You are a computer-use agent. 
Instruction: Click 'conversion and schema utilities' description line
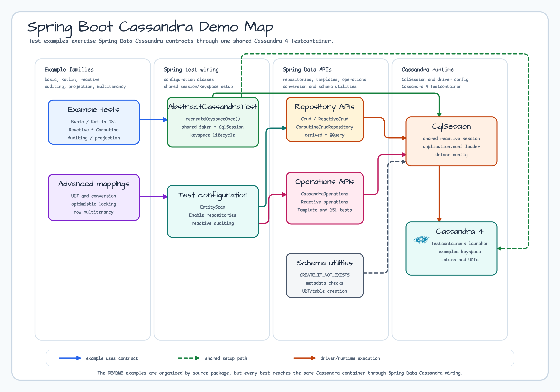320,86
